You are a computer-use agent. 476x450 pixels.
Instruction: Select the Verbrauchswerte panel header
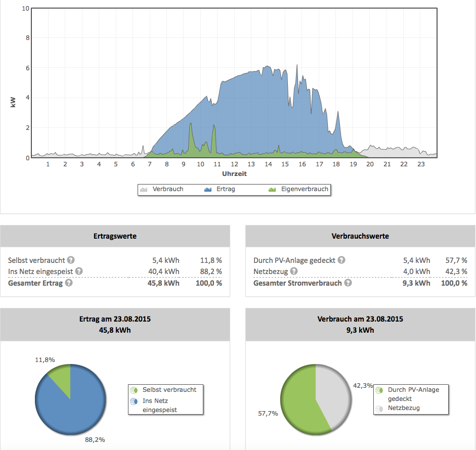coord(360,236)
